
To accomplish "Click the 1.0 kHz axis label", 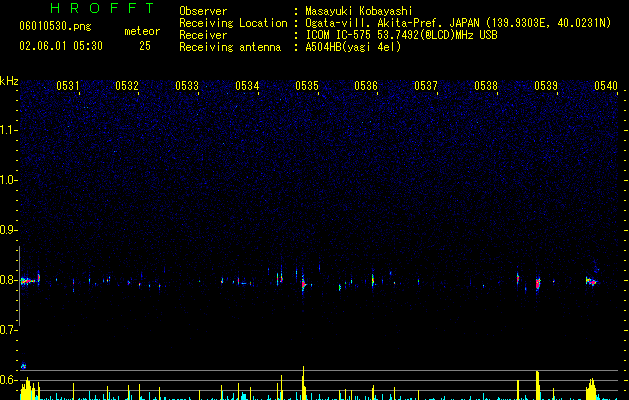I will pyautogui.click(x=9, y=180).
